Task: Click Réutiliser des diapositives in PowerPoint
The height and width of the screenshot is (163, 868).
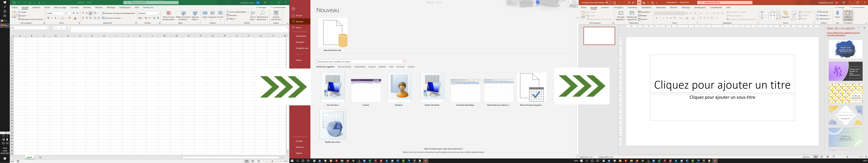Action: (x=632, y=16)
